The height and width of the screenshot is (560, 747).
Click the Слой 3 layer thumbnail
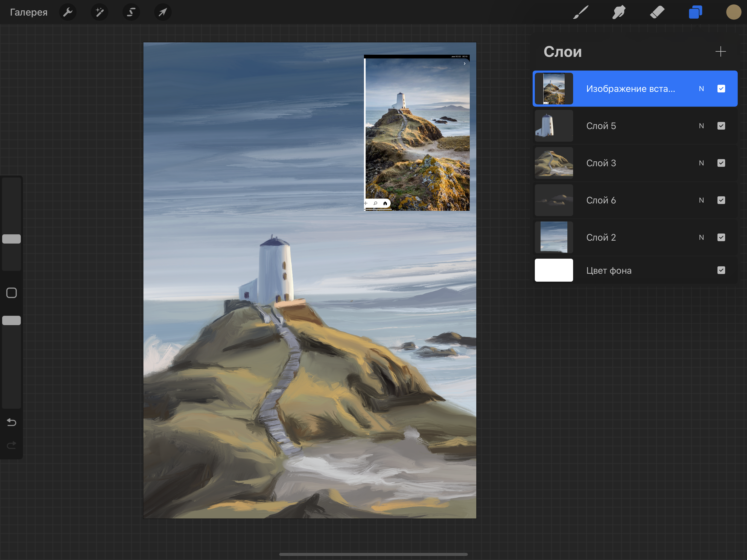pos(554,163)
